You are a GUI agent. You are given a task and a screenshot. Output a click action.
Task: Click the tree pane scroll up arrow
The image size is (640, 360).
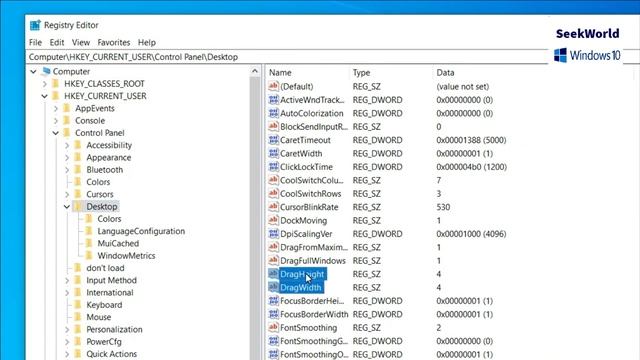pos(255,71)
